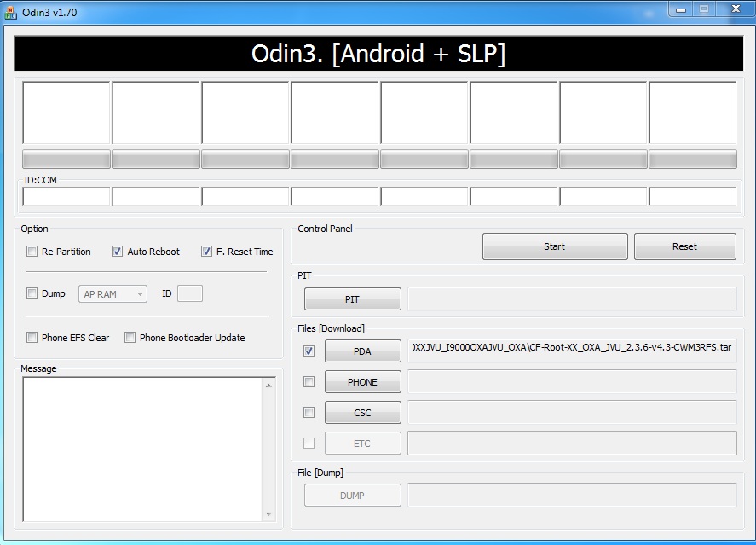
Task: Close the Odin3 window
Action: pos(736,9)
